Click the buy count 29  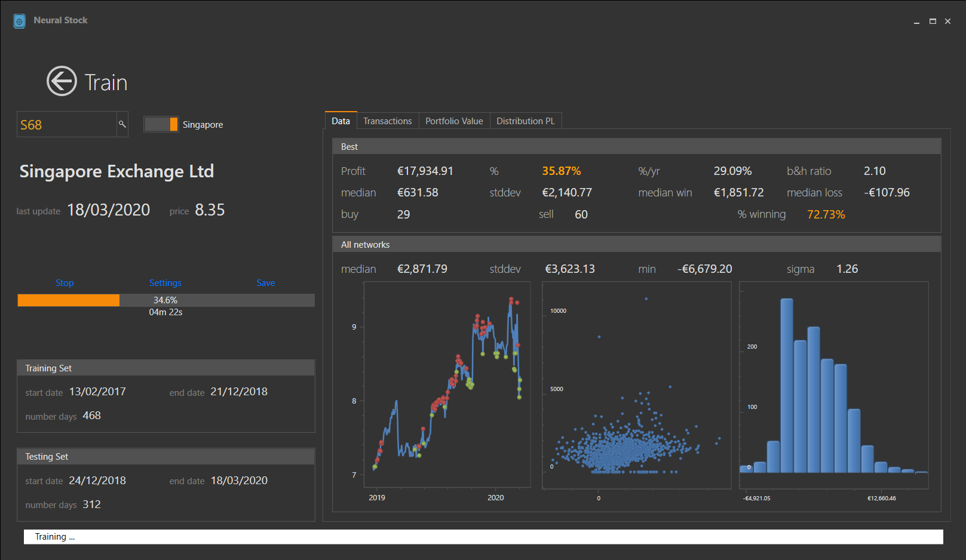(404, 214)
